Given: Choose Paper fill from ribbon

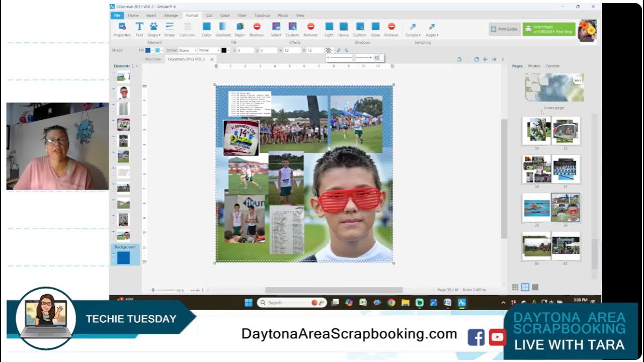Looking at the screenshot, I should coord(240,29).
